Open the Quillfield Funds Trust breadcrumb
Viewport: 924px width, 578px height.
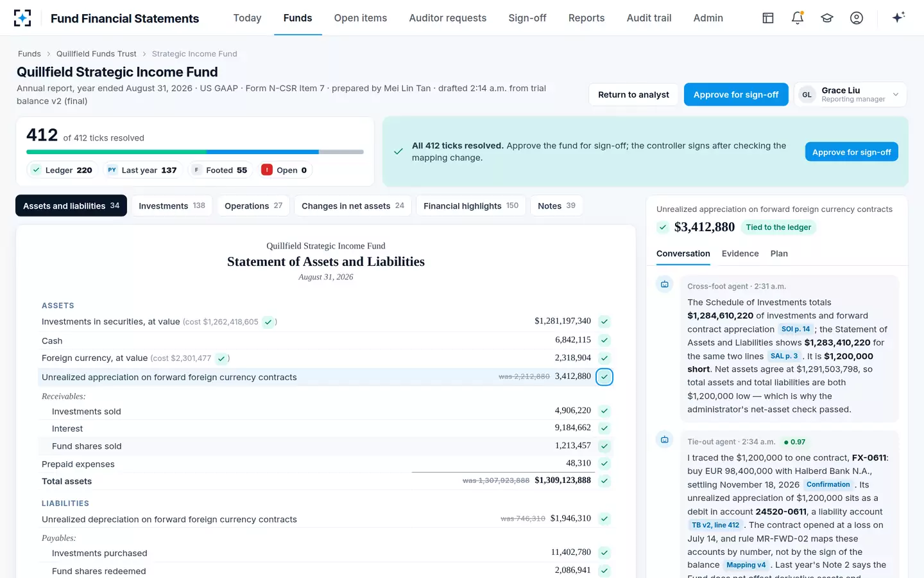click(96, 54)
